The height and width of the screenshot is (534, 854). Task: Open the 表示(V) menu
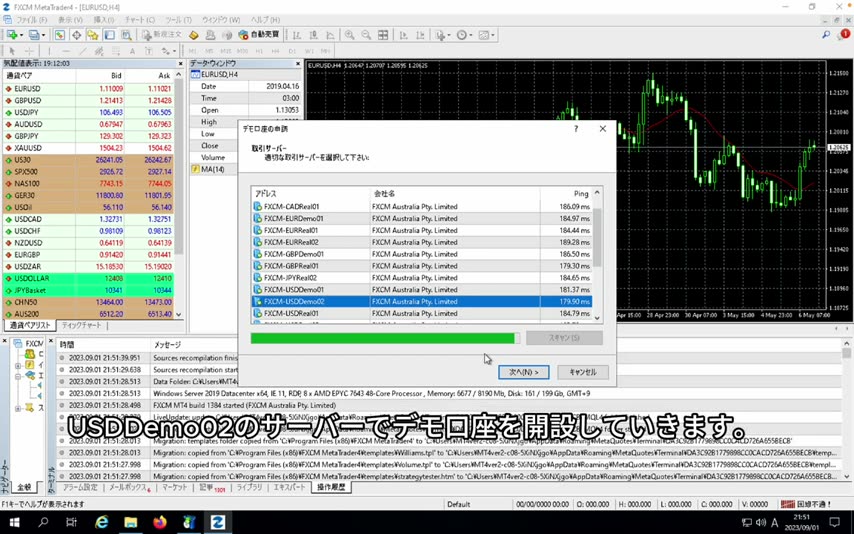pos(70,20)
